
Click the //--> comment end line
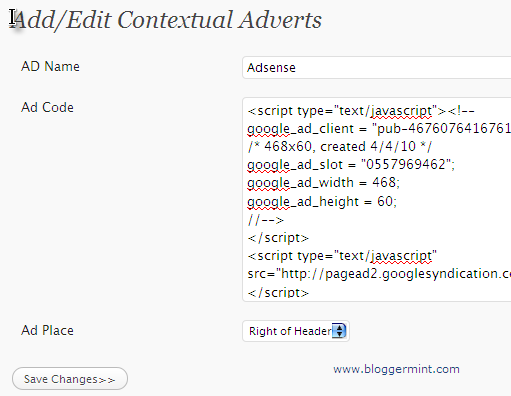tap(266, 220)
